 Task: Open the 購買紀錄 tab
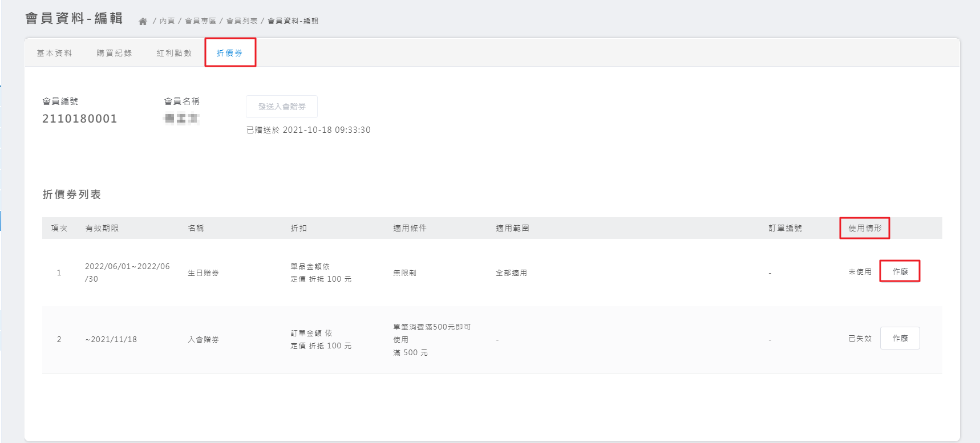114,53
